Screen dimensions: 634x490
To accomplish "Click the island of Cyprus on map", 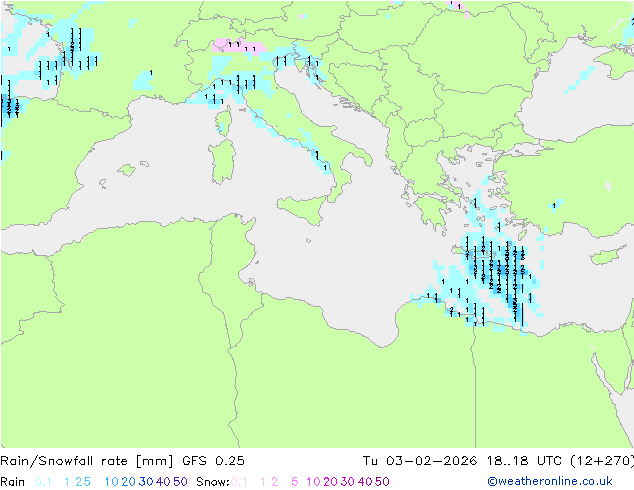I will tap(607, 256).
